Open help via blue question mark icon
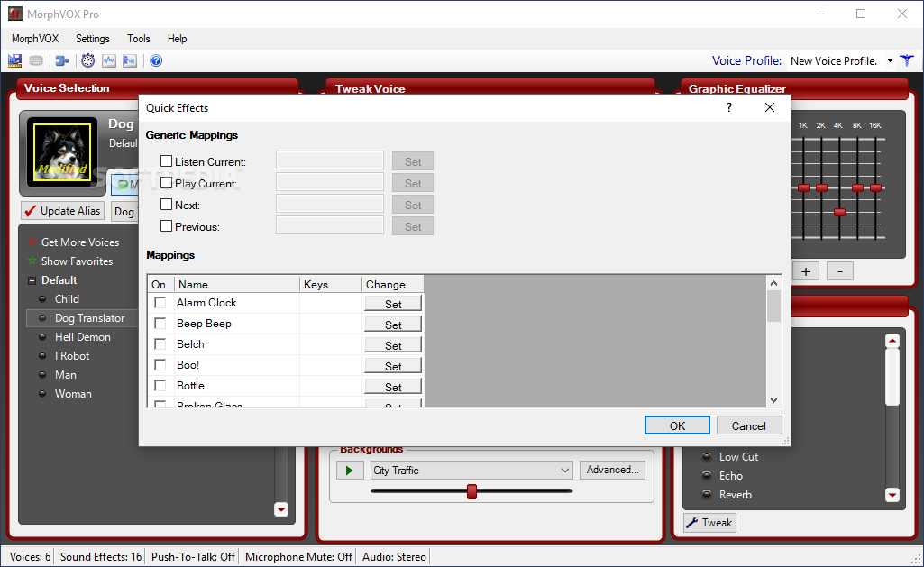This screenshot has height=567, width=924. (x=156, y=60)
